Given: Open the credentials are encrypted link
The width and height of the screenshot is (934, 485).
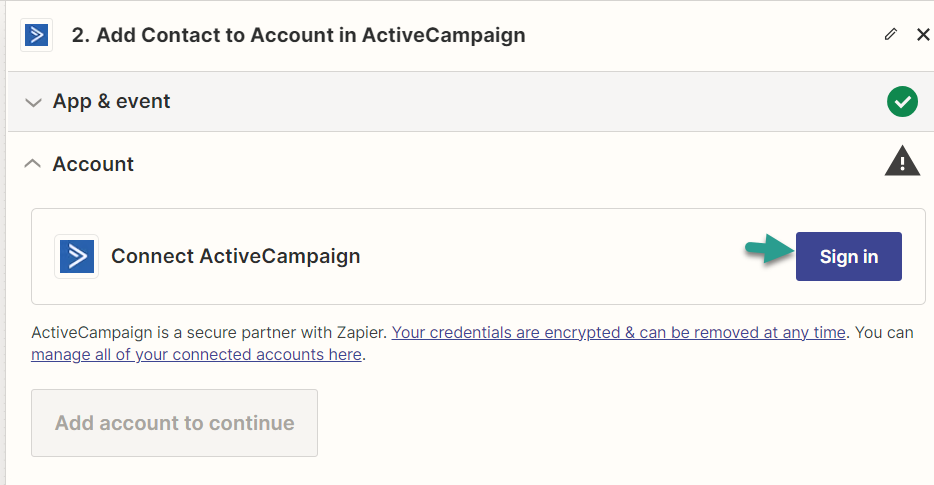Looking at the screenshot, I should coord(618,332).
